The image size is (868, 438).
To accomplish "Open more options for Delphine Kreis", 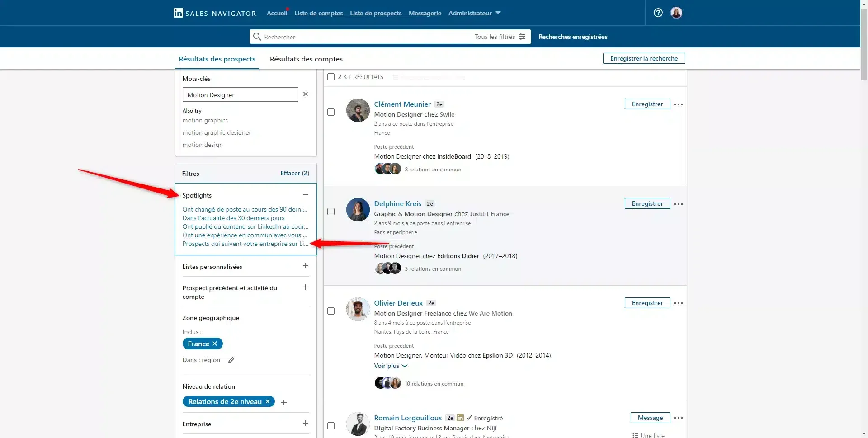I will pyautogui.click(x=679, y=204).
